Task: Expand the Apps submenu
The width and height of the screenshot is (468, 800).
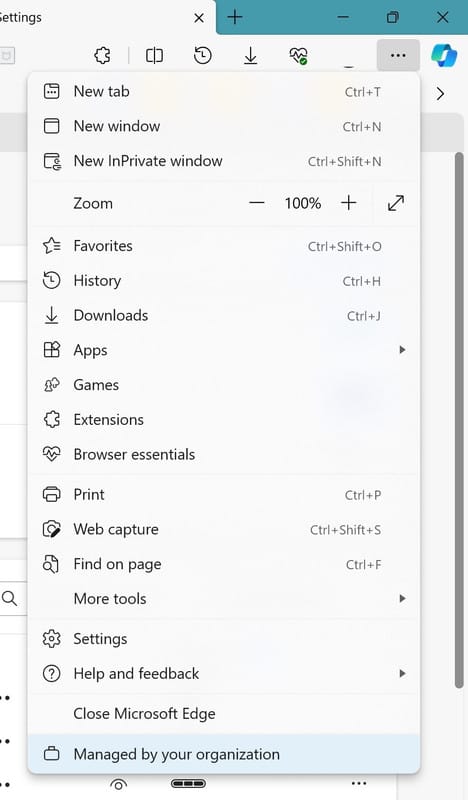Action: [x=224, y=350]
